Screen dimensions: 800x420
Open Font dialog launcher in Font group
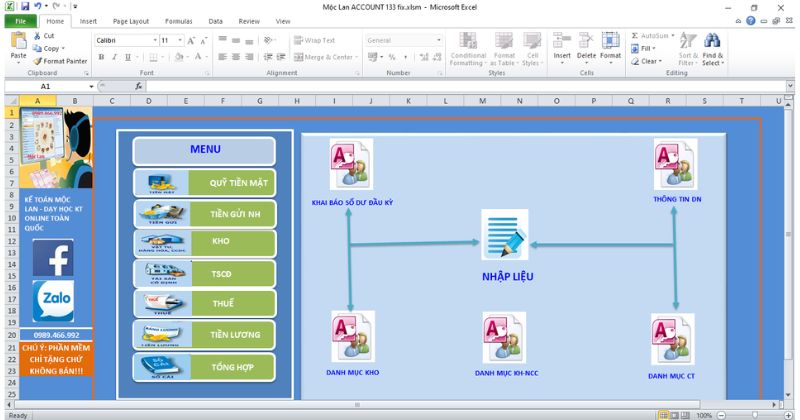tap(207, 73)
